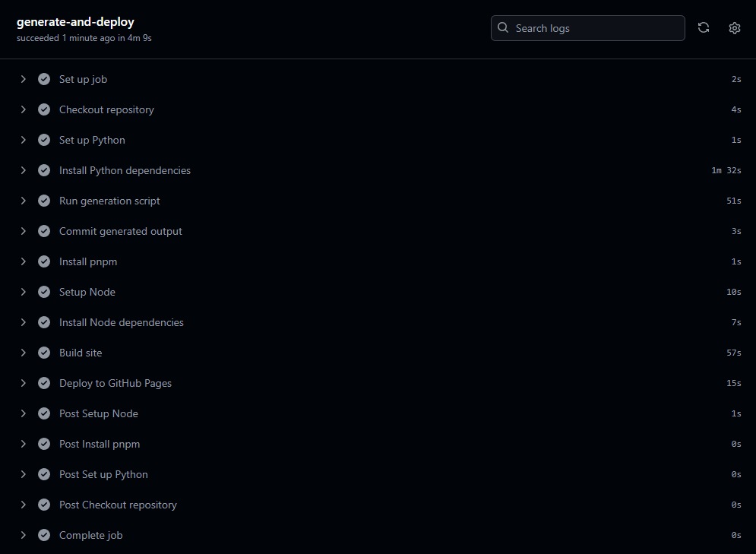Click success check icon for Run generation script
Screen dimensions: 756x554
pyautogui.click(x=44, y=201)
